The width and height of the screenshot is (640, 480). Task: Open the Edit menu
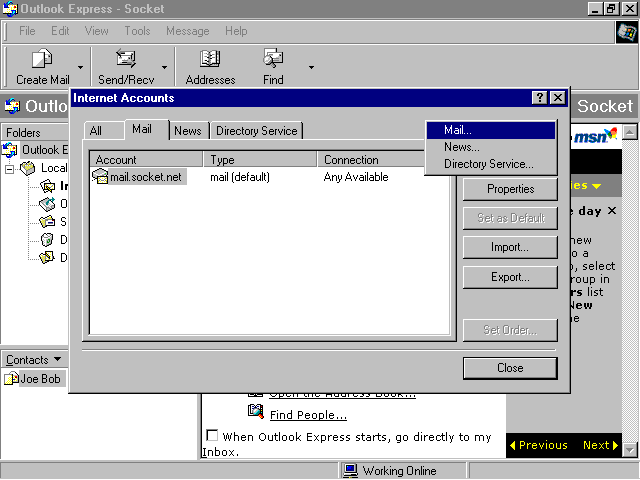(60, 31)
